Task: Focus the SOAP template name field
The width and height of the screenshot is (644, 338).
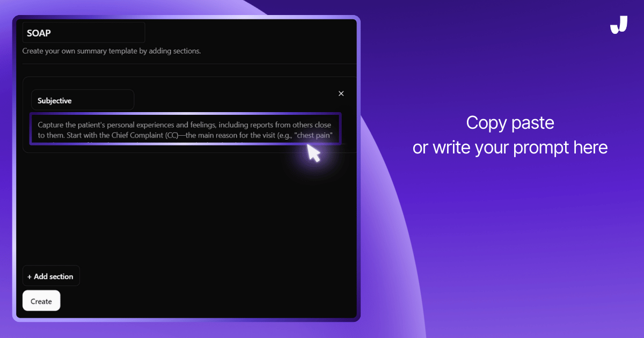Action: coord(83,33)
